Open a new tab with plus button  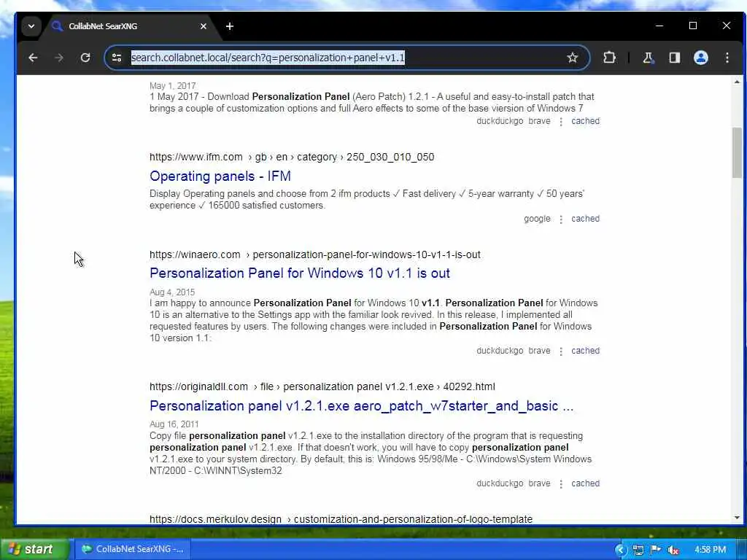tap(230, 26)
